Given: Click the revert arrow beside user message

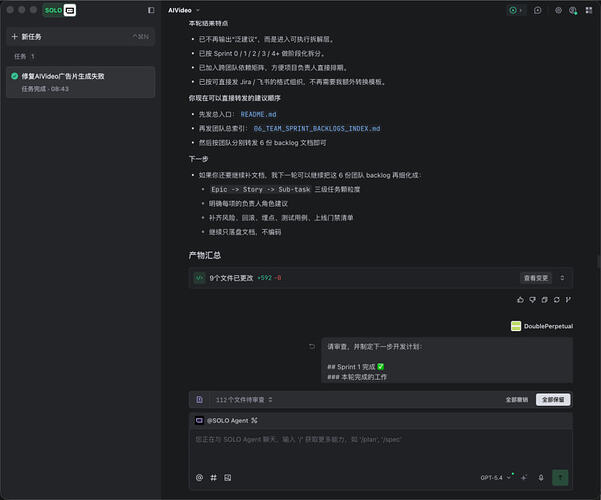Looking at the screenshot, I should click(x=312, y=347).
